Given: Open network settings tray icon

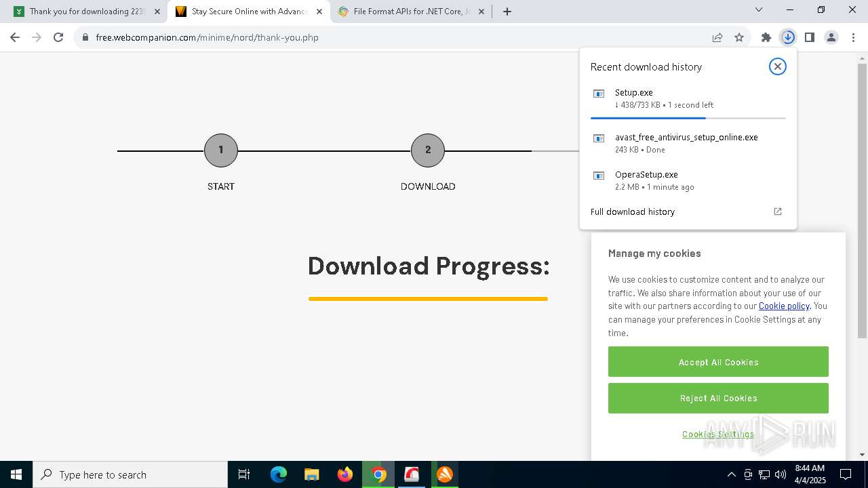Looking at the screenshot, I should click(x=764, y=474).
